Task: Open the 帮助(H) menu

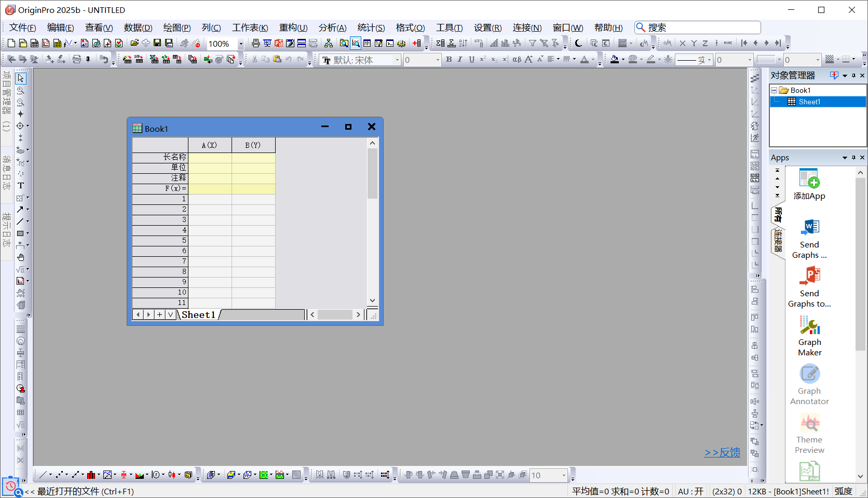Action: 608,27
